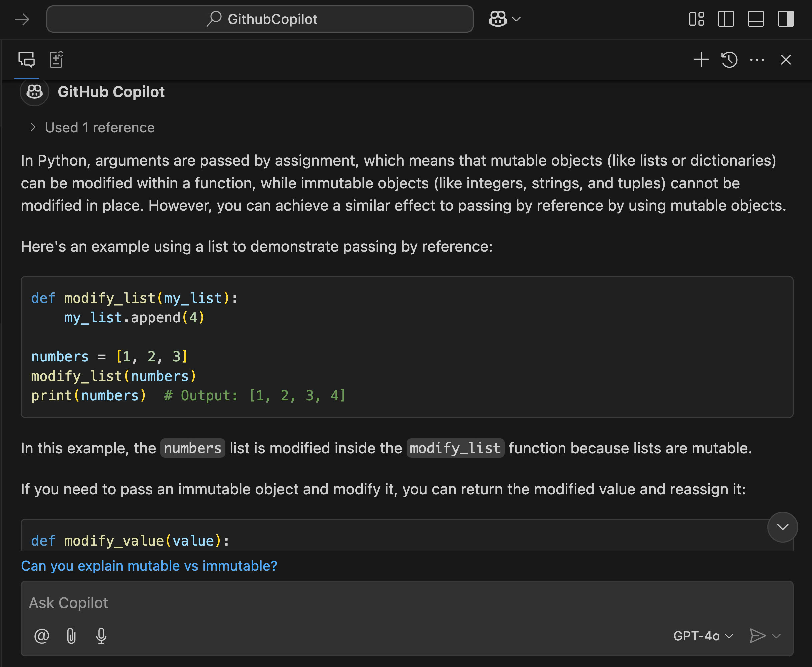This screenshot has height=667, width=812.
Task: Expand the Copilot title bar dropdown chevron
Action: point(517,19)
